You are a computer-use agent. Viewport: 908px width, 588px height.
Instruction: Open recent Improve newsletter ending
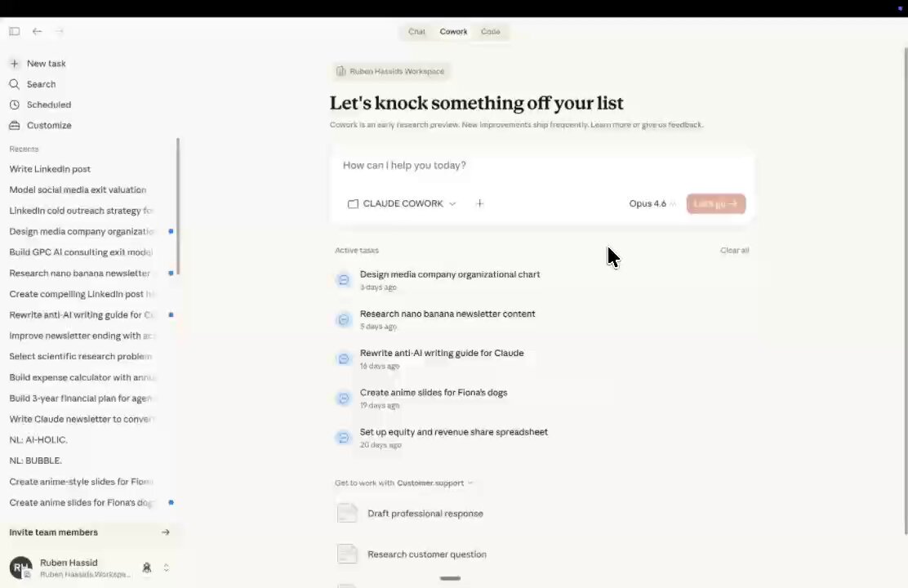(81, 336)
